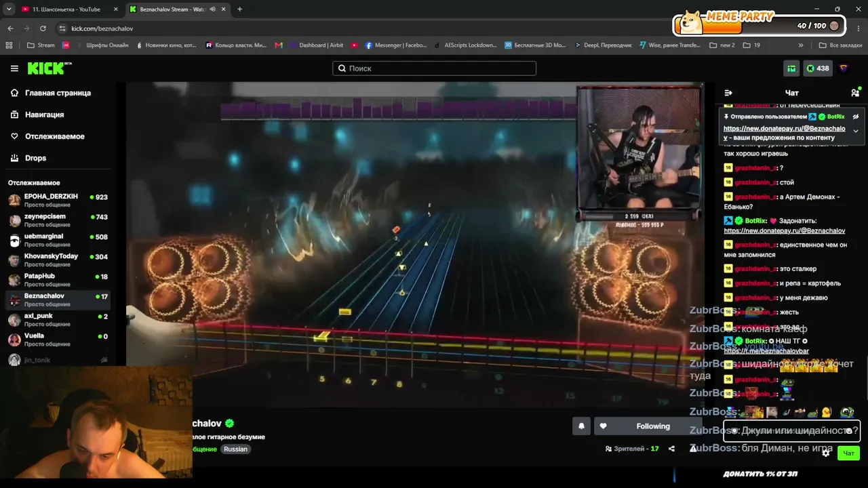The height and width of the screenshot is (488, 868).
Task: Click the Russian language tag
Action: 235,449
